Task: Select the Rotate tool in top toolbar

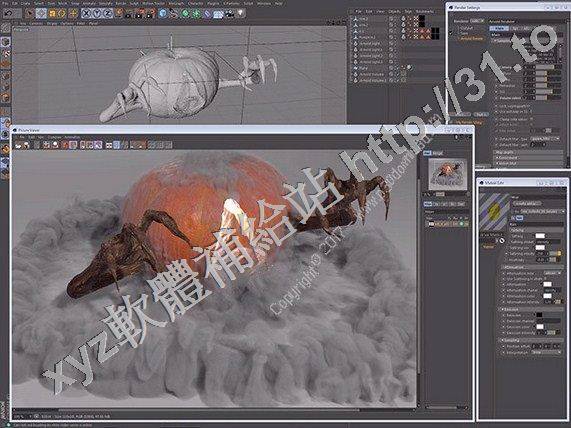Action: pyautogui.click(x=62, y=13)
